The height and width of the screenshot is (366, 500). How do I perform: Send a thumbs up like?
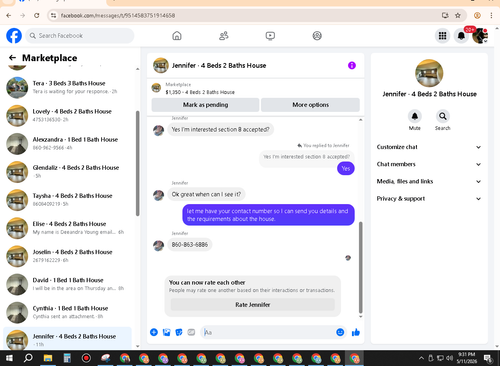[x=356, y=332]
